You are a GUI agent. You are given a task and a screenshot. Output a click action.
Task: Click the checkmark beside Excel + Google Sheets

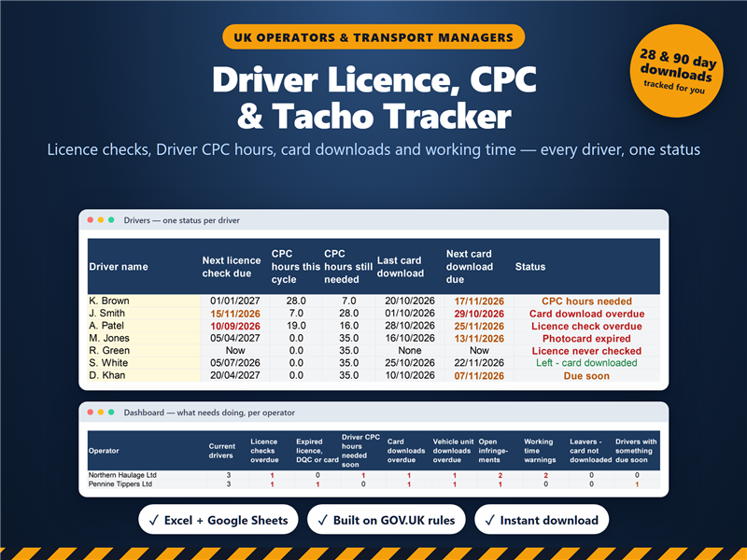(154, 520)
